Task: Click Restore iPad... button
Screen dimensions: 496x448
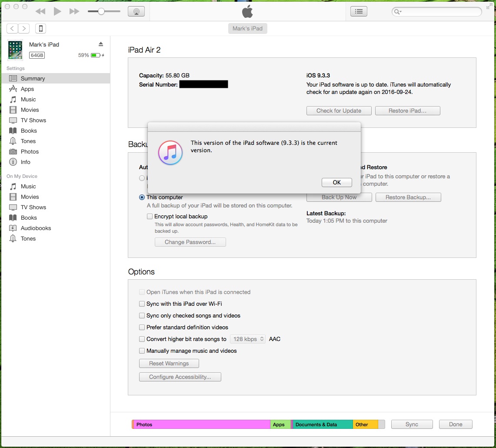Action: click(407, 110)
